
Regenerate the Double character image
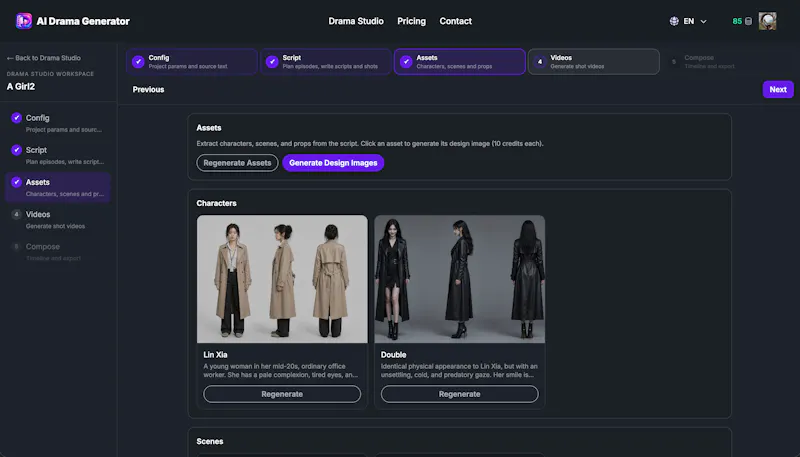[x=460, y=394]
